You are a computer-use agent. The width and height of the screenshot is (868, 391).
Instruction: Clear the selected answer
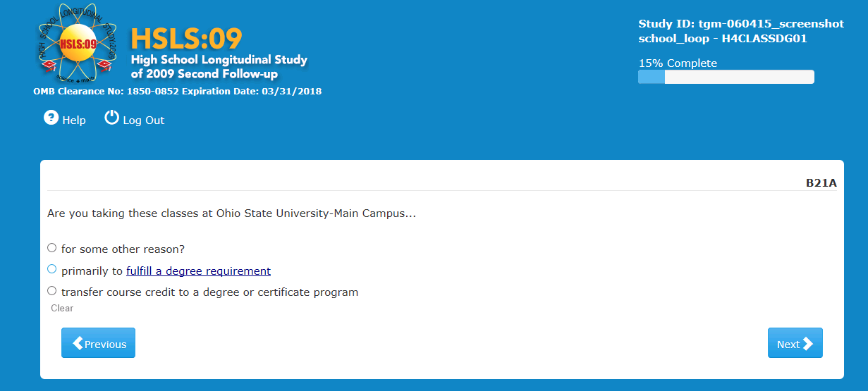(62, 309)
